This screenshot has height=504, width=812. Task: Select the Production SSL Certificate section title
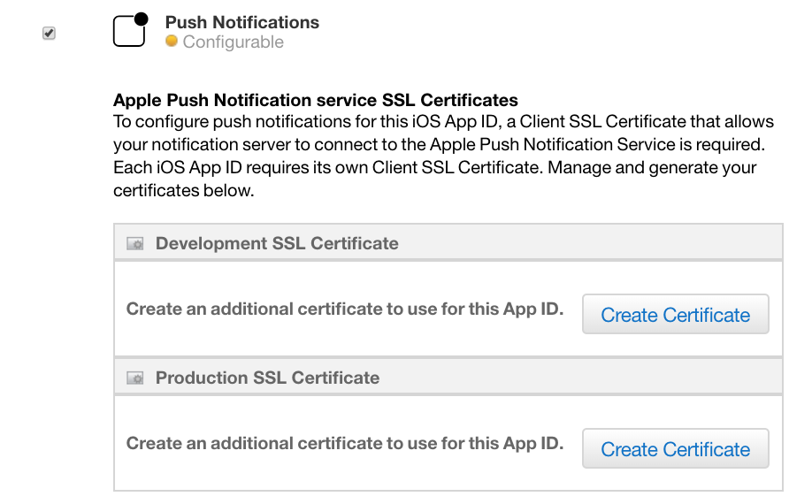click(267, 378)
